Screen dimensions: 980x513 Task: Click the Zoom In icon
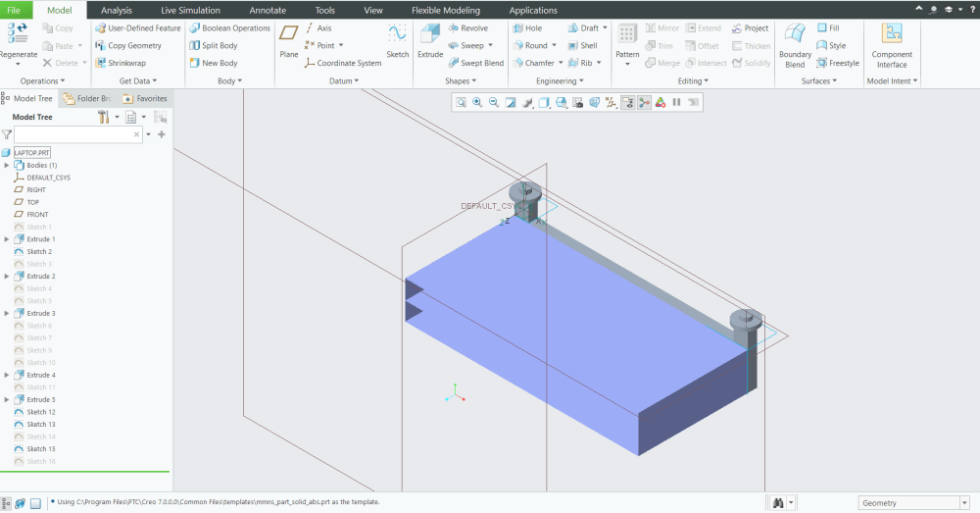point(477,103)
